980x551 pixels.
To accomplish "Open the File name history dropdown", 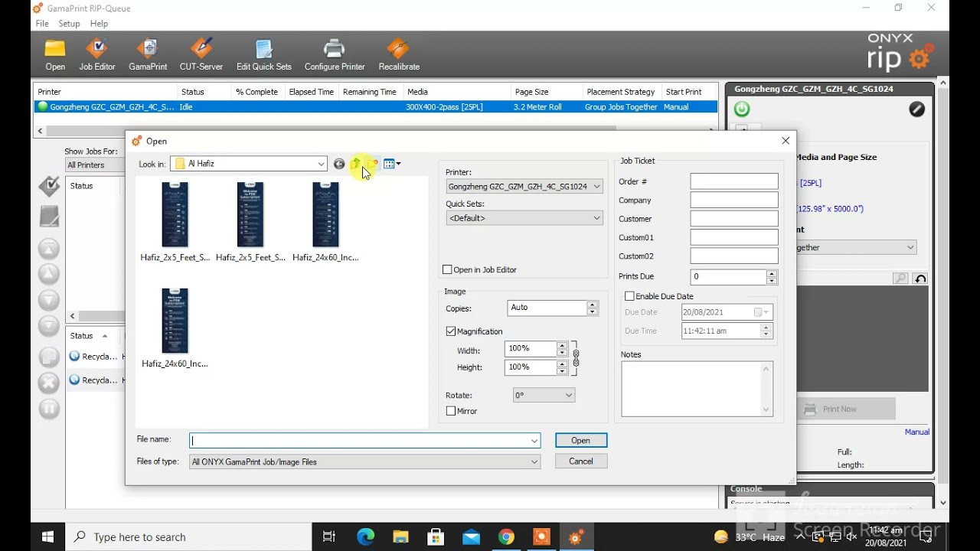I will coord(534,441).
